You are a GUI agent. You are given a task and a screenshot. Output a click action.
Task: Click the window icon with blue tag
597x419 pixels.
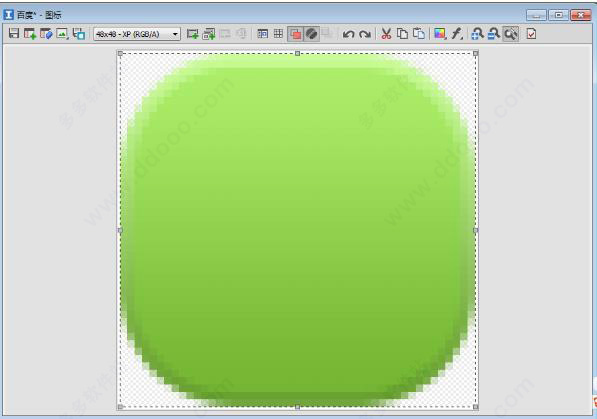[46, 34]
